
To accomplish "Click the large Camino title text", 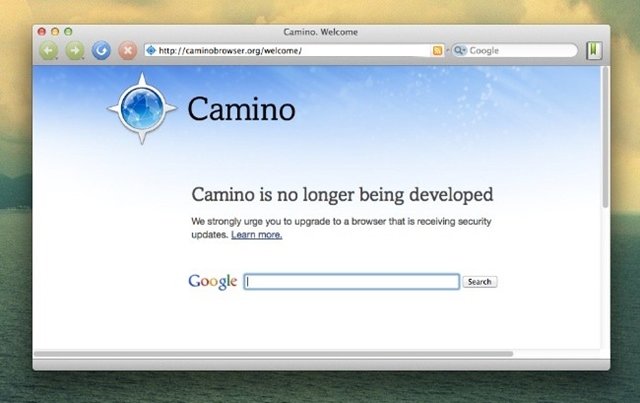I will tap(241, 109).
